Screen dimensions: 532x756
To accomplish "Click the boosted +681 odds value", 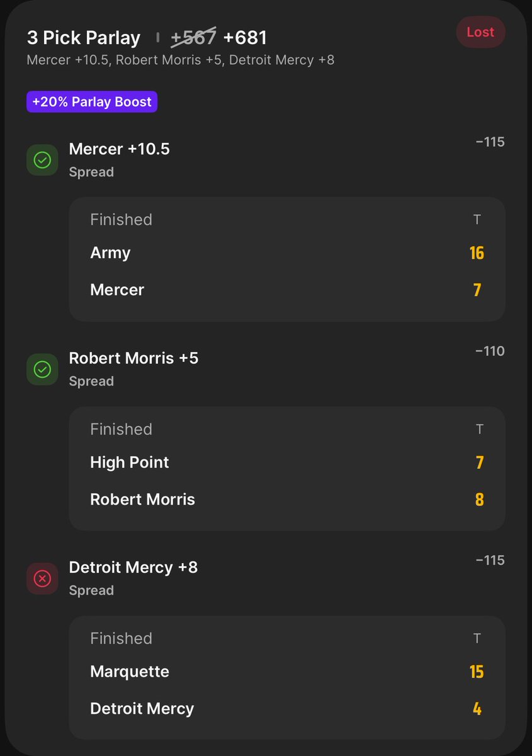I will point(245,38).
